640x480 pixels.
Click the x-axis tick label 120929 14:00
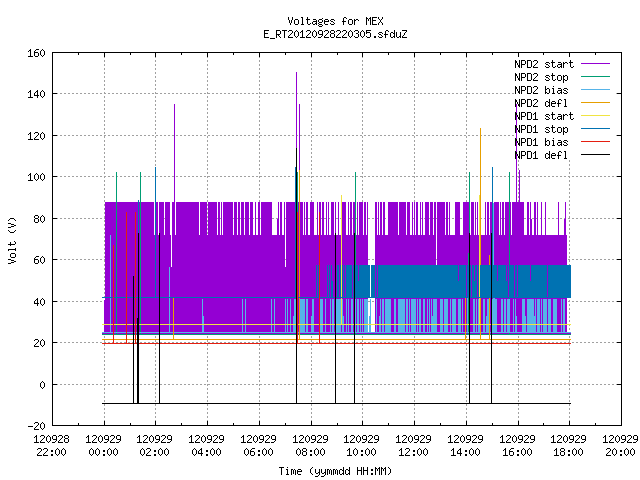point(465,446)
